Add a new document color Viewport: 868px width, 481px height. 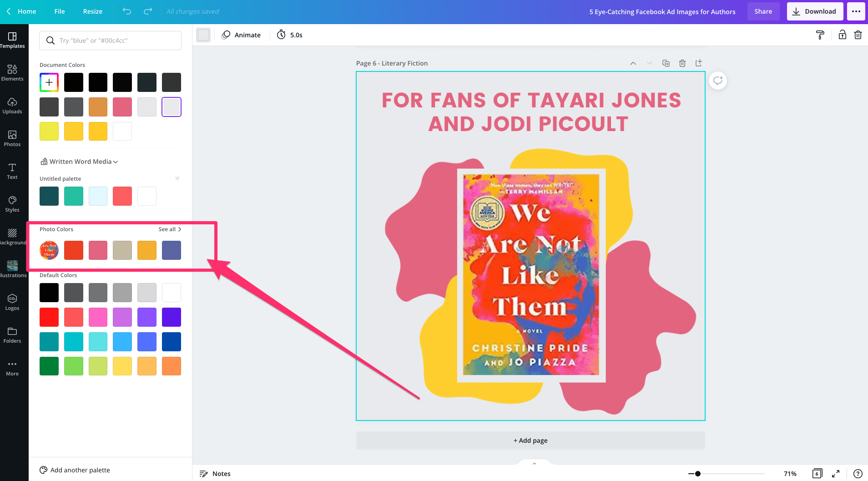tap(49, 82)
